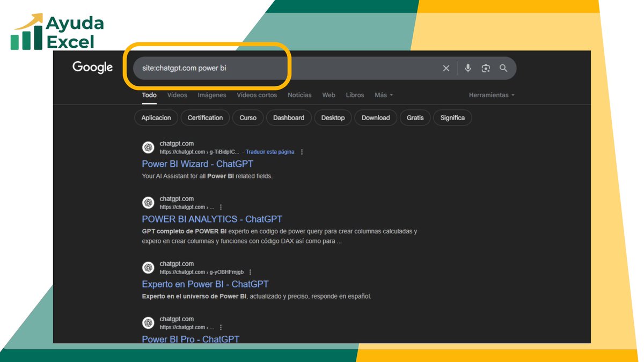Viewport: 644px width, 362px height.
Task: Open three-dot options for POWER BI ANALYTICS result
Action: click(x=221, y=206)
